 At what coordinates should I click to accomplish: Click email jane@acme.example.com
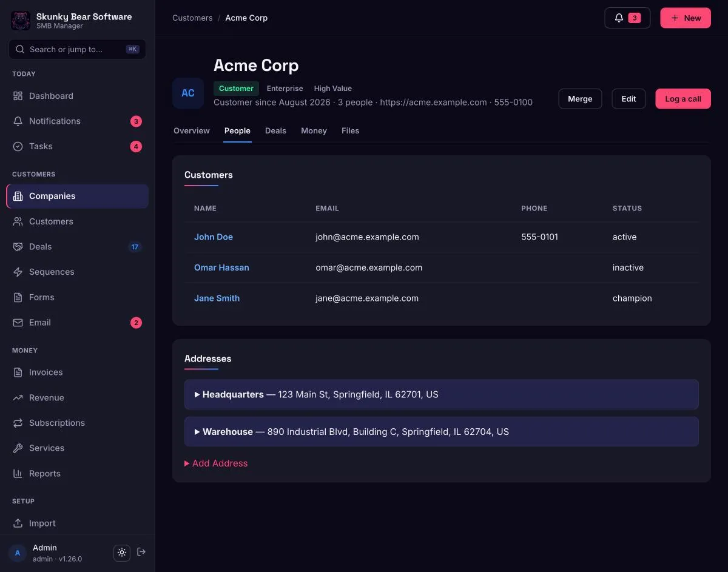367,298
